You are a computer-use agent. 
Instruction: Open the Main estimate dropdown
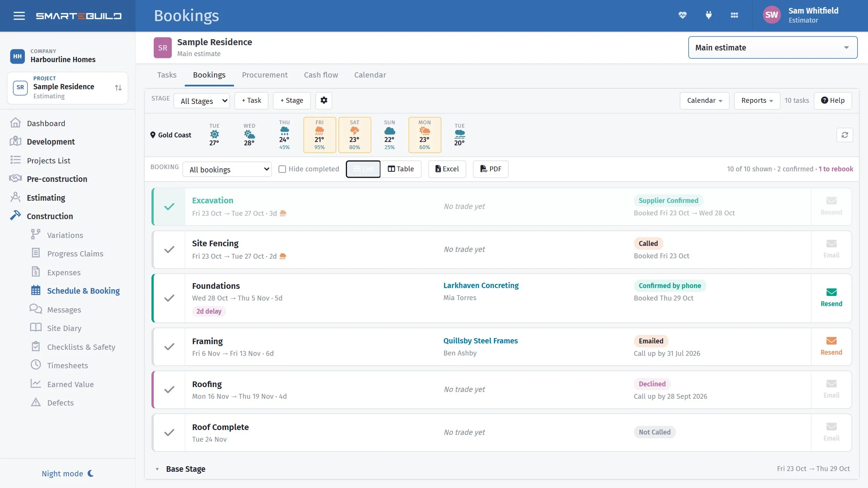773,47
